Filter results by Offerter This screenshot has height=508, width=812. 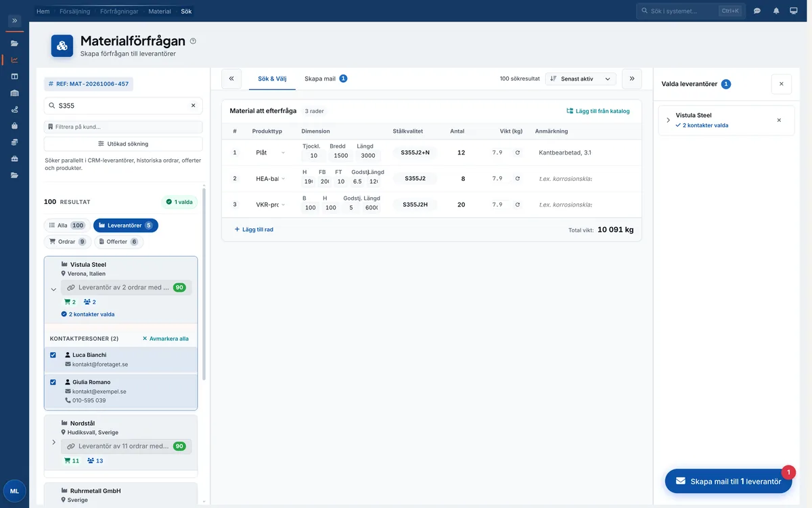coord(118,242)
